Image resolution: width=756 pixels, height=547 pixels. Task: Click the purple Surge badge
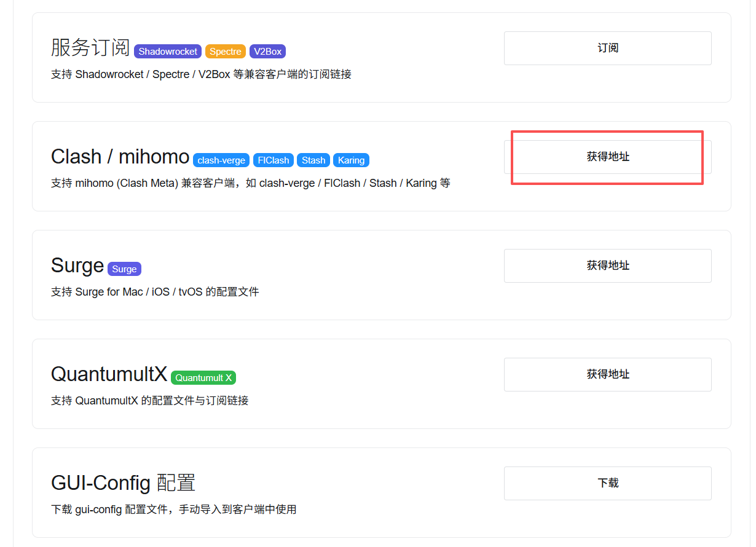tap(124, 269)
